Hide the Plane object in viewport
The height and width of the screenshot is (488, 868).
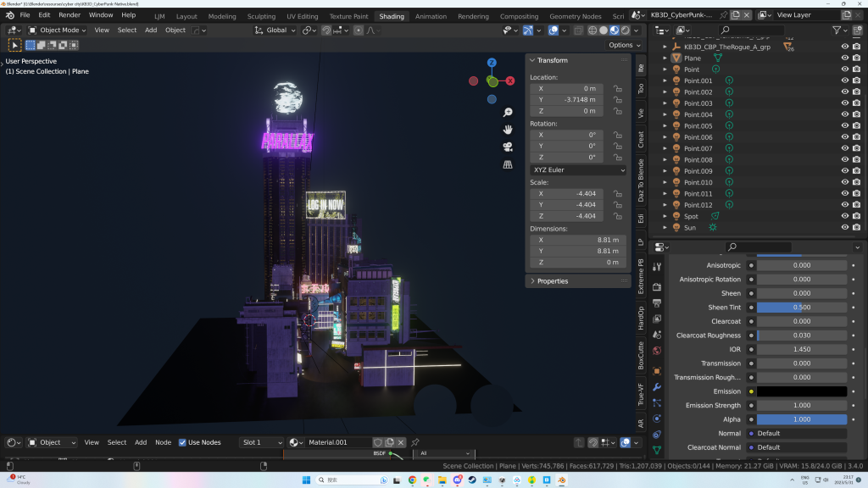(x=845, y=58)
